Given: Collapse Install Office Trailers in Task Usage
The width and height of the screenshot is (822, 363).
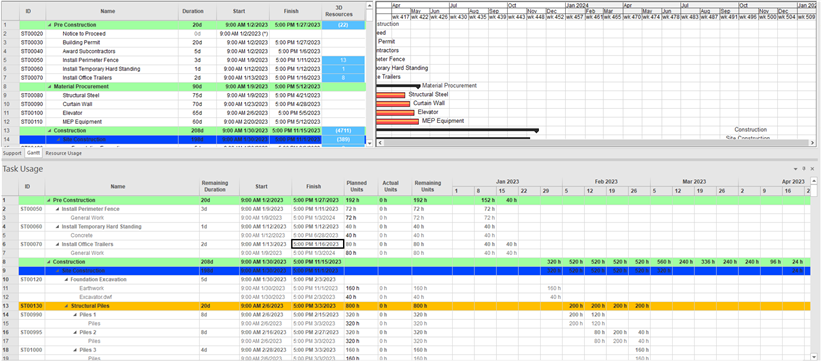Looking at the screenshot, I should click(58, 244).
